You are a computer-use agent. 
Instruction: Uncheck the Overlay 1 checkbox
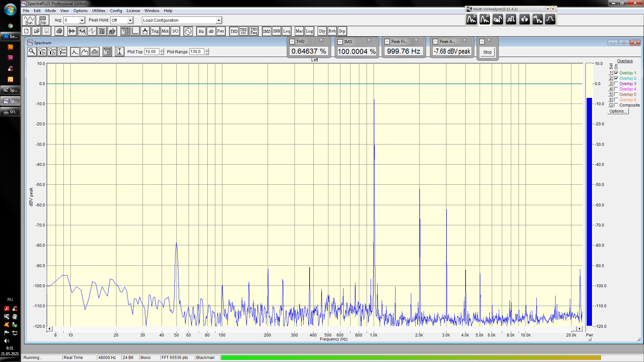pos(616,73)
